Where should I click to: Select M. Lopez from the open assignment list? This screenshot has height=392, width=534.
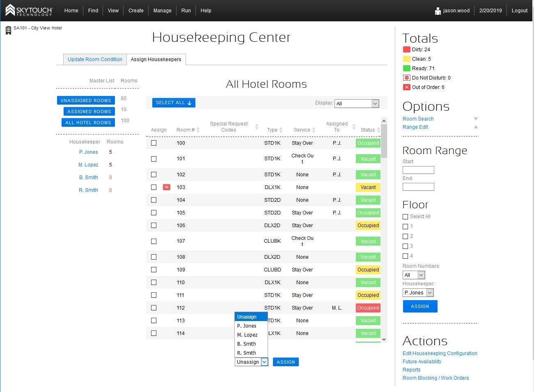pyautogui.click(x=248, y=335)
